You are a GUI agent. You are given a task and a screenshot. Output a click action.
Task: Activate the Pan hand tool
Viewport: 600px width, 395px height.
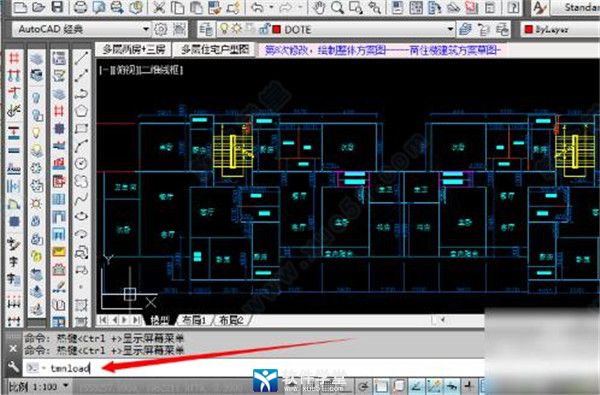pyautogui.click(x=319, y=8)
